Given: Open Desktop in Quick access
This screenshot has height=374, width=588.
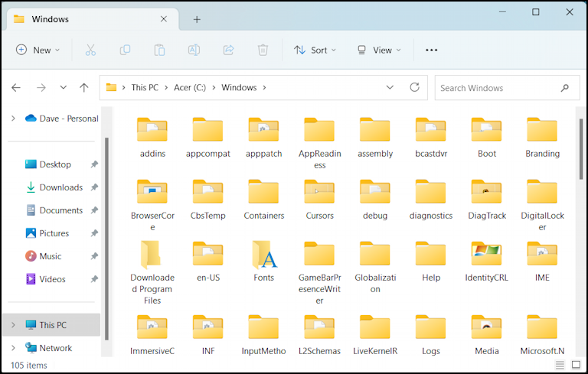Looking at the screenshot, I should (55, 164).
